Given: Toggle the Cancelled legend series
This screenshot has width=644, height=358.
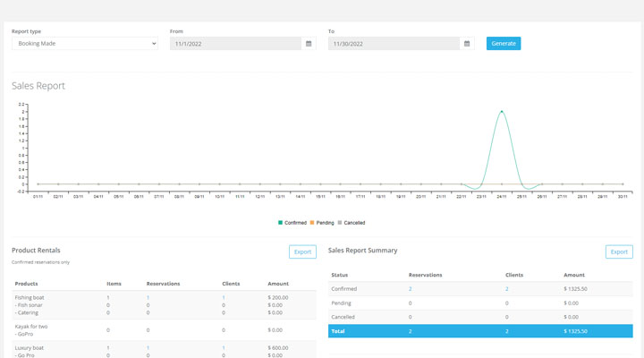Looking at the screenshot, I should [352, 223].
